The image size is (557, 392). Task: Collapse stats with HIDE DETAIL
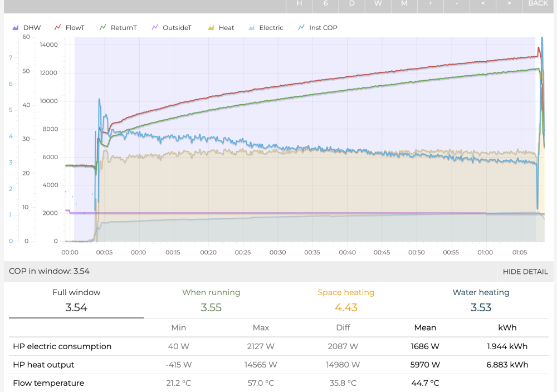click(x=525, y=272)
